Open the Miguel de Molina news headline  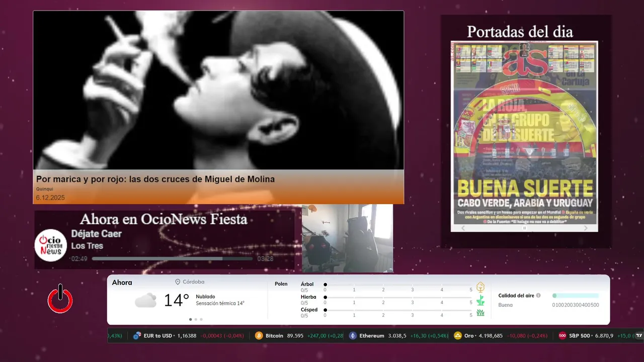tap(155, 179)
